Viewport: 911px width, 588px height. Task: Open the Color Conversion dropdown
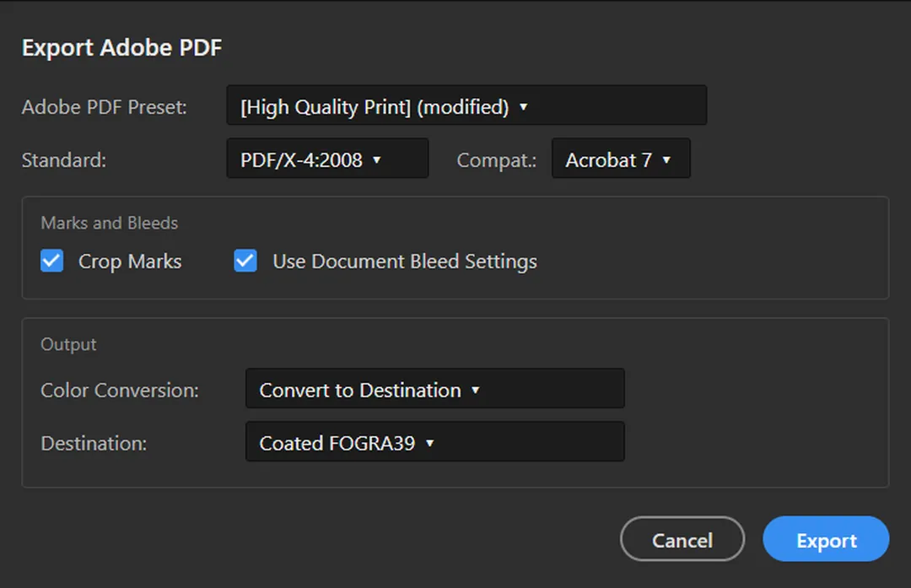pos(435,388)
